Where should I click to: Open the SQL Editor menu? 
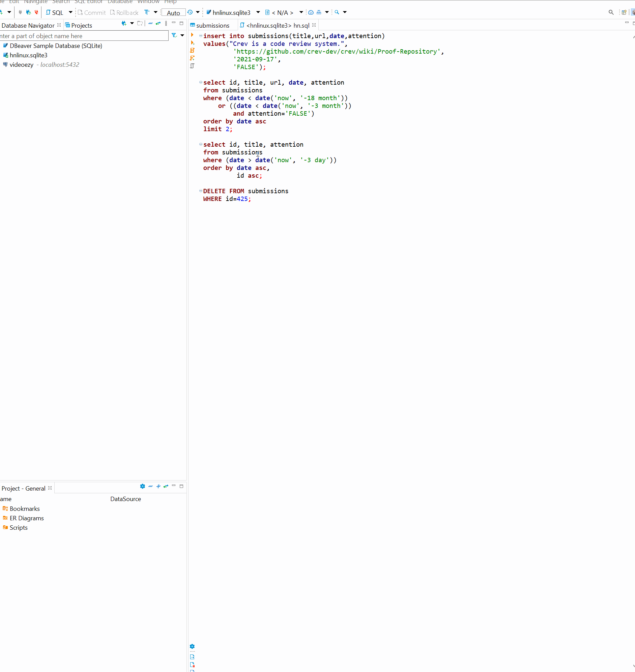pos(88,2)
